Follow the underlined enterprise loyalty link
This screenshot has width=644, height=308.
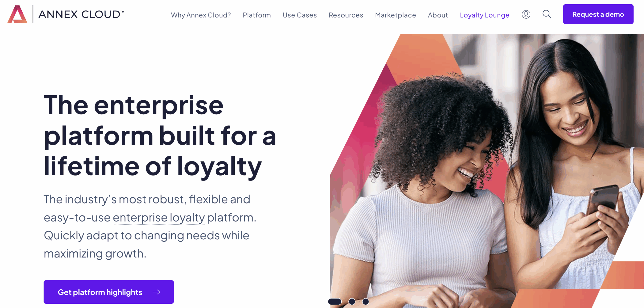[159, 217]
